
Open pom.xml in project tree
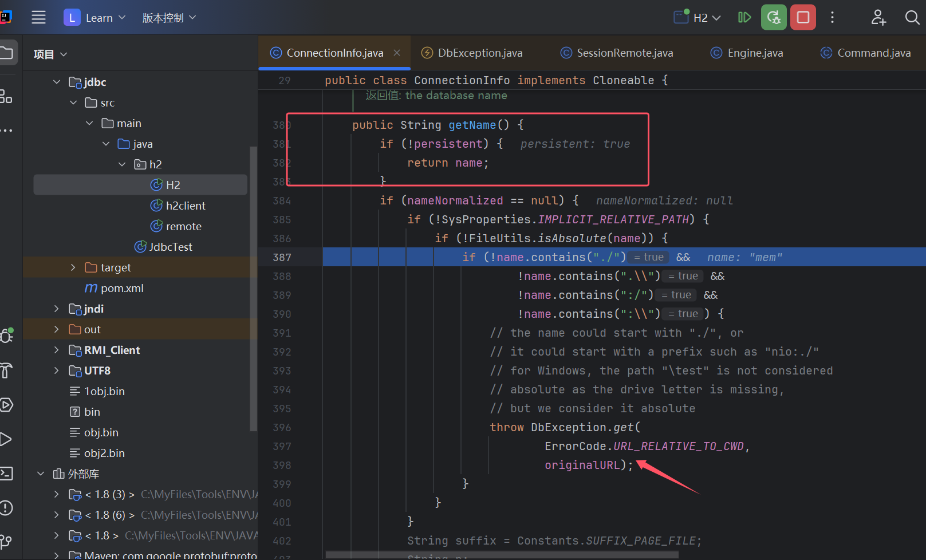point(114,288)
